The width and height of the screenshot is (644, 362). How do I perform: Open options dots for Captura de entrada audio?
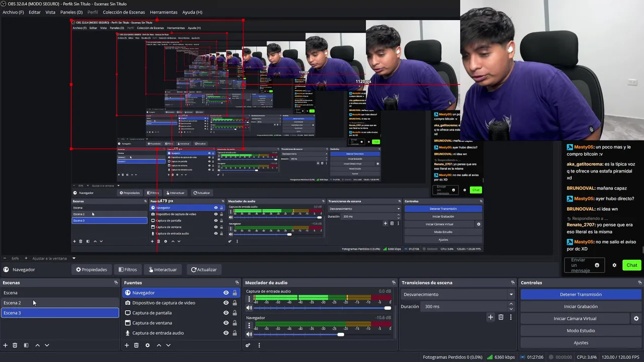click(x=249, y=299)
